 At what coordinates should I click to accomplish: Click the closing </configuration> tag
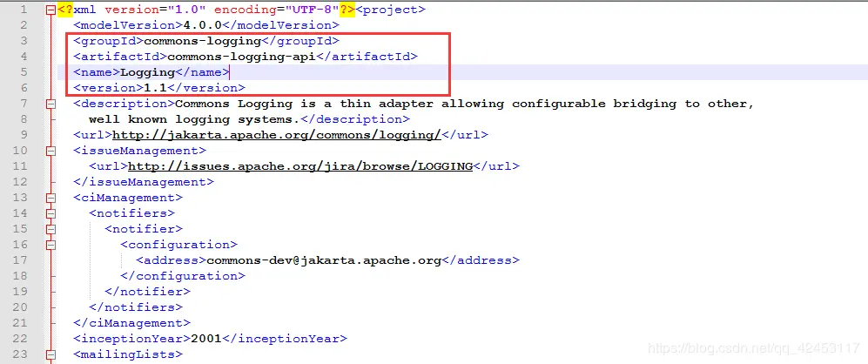pyautogui.click(x=183, y=276)
